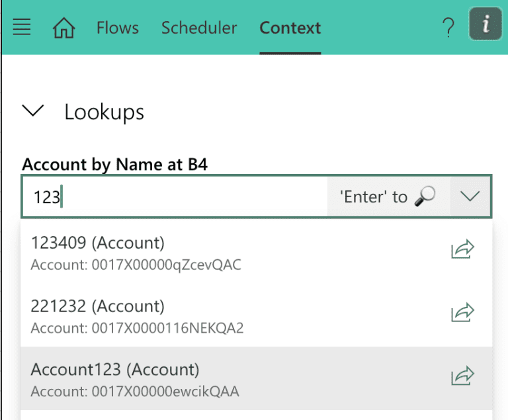Toggle the lookup results dropdown arrow
Viewport: 508px width, 420px height.
point(470,196)
